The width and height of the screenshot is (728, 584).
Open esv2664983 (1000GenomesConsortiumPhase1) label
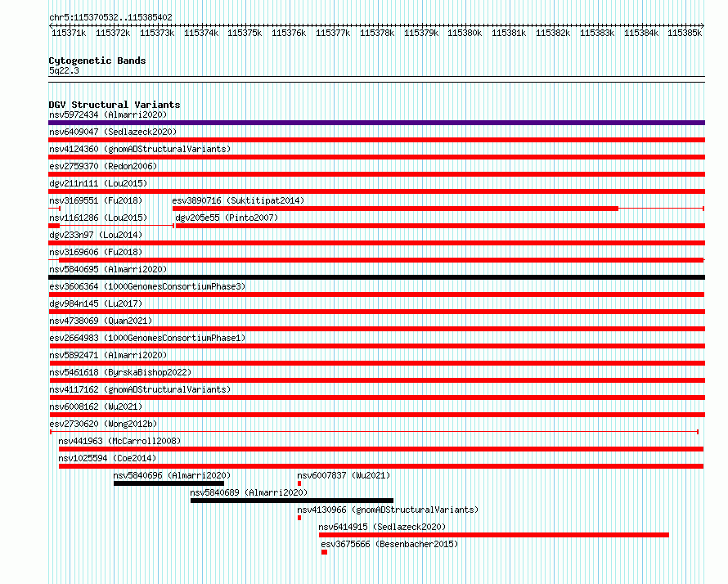point(147,338)
